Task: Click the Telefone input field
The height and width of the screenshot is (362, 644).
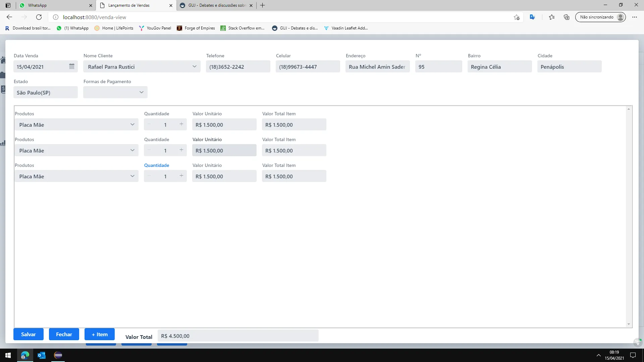Action: [x=238, y=67]
